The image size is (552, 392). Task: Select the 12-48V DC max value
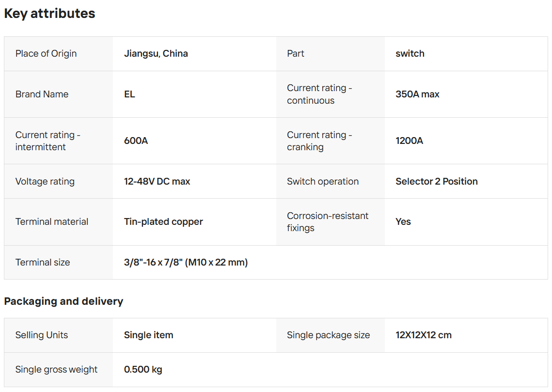pyautogui.click(x=157, y=182)
